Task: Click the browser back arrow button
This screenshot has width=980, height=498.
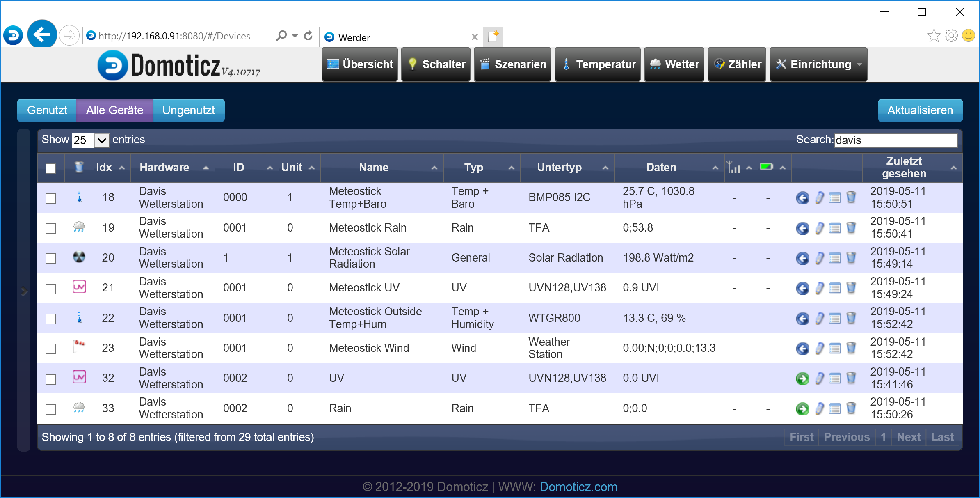Action: (x=42, y=34)
